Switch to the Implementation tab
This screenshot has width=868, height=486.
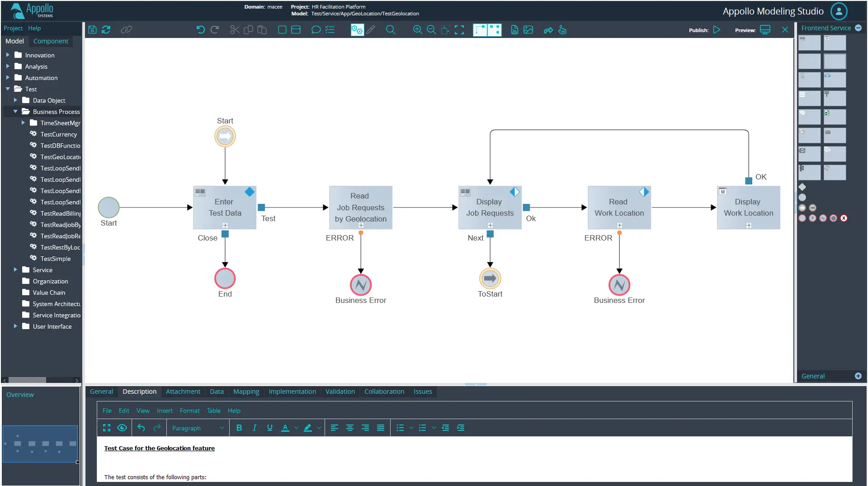(292, 392)
